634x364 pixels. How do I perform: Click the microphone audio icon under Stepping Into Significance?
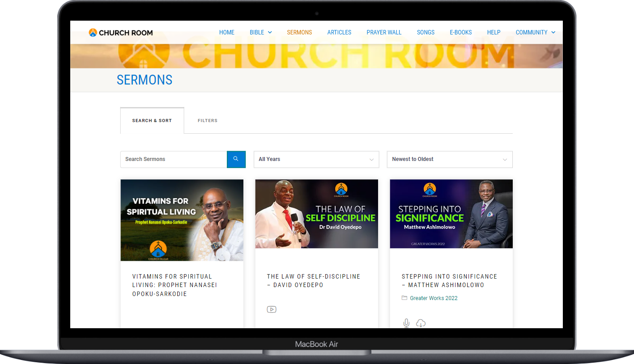(x=406, y=323)
